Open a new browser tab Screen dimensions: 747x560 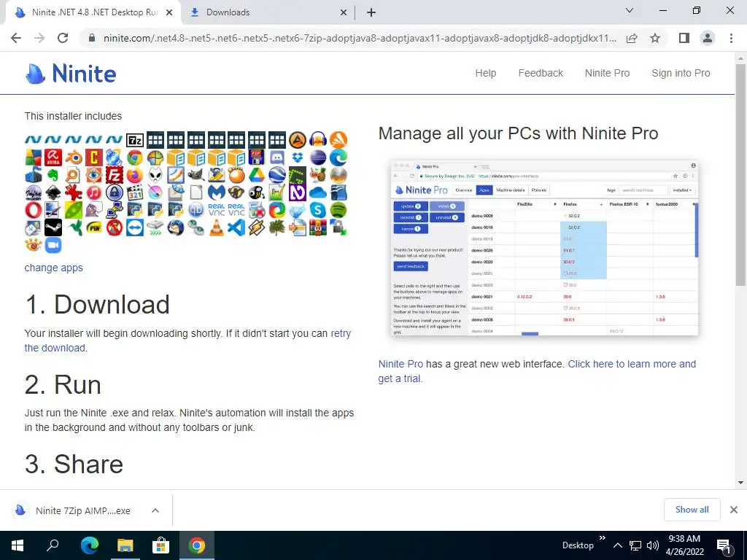(371, 13)
